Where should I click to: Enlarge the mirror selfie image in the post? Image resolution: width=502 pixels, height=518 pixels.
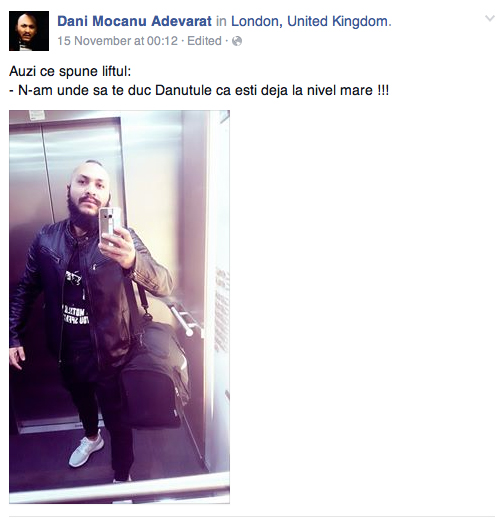point(119,307)
